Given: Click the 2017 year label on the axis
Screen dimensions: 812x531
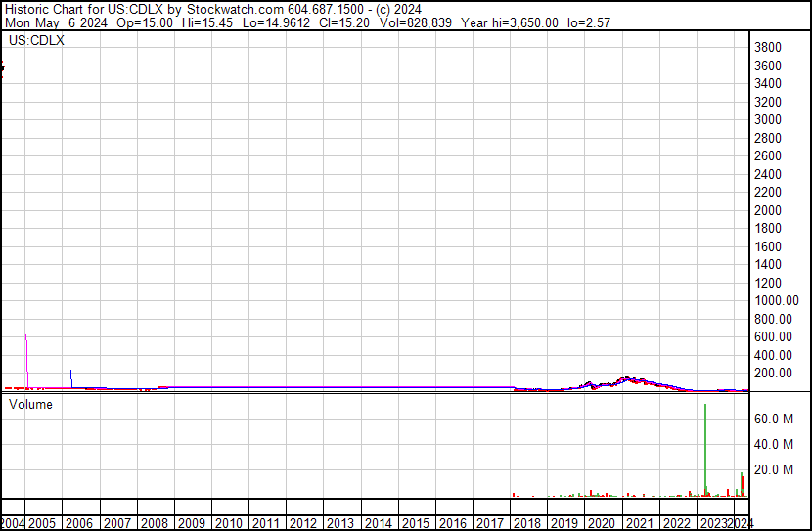Looking at the screenshot, I should click(490, 523).
